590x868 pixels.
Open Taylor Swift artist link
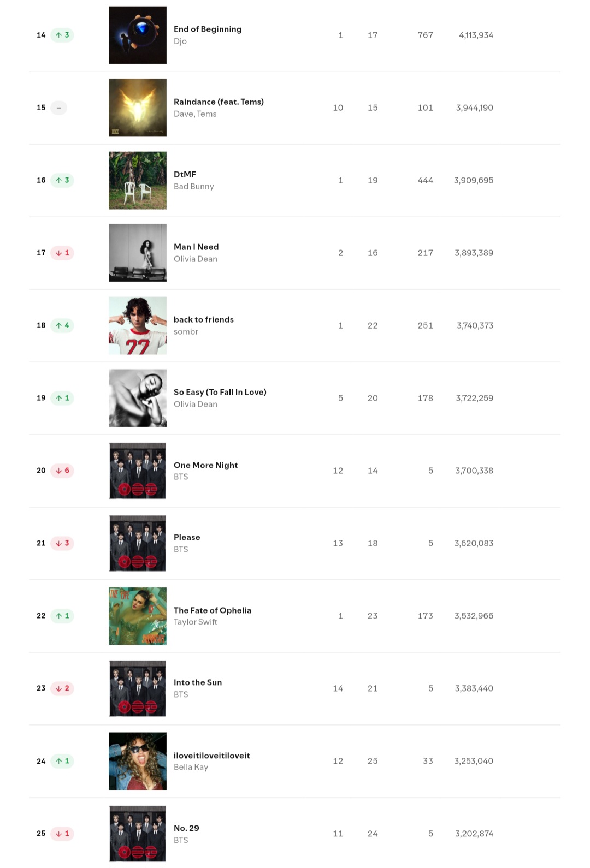pyautogui.click(x=195, y=622)
